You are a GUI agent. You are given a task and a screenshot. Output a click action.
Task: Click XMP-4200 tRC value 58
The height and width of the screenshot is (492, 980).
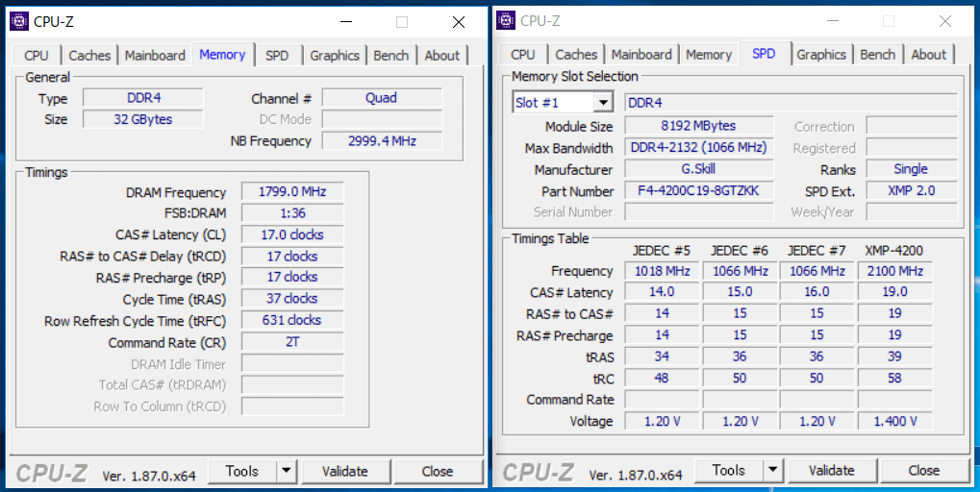[x=895, y=379]
